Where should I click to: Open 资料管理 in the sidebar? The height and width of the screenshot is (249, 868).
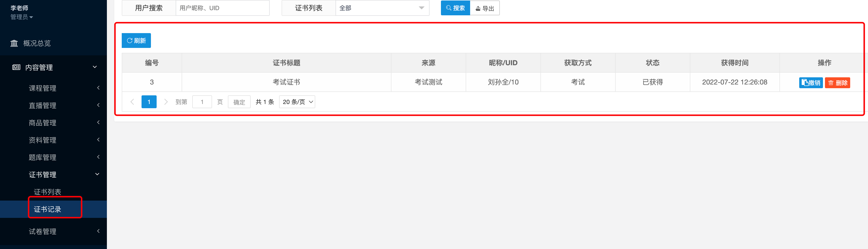[x=43, y=140]
